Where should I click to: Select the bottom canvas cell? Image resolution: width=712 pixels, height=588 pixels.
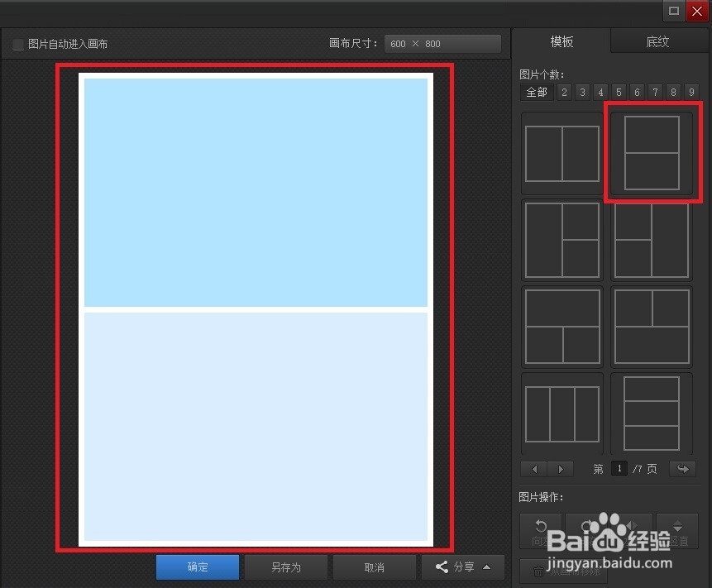pyautogui.click(x=256, y=427)
